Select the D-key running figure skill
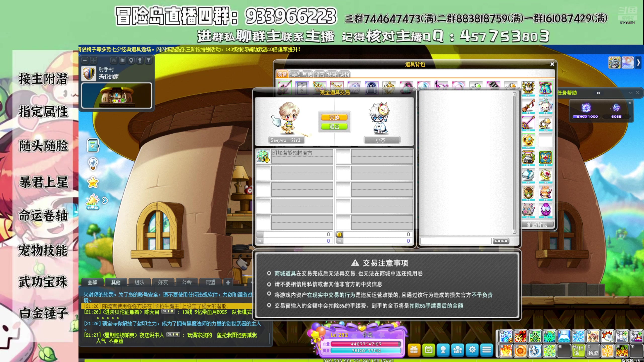Screen dimensions: 644x362 pos(535,351)
